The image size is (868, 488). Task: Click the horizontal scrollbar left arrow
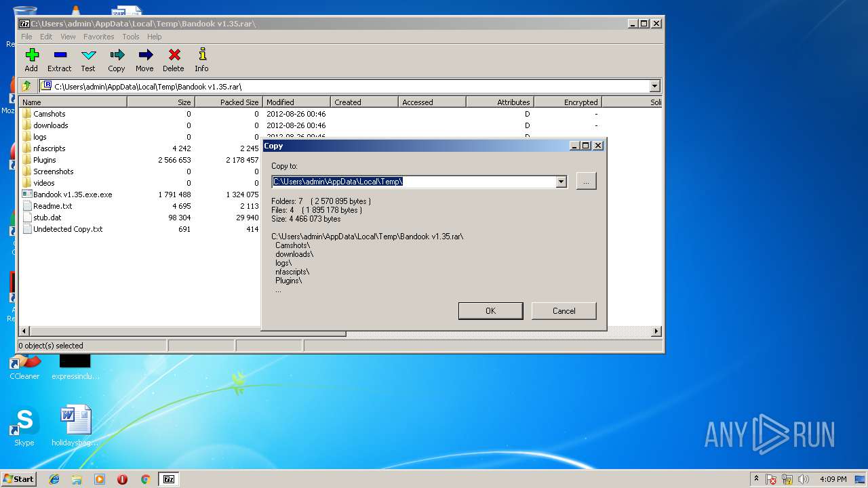pyautogui.click(x=25, y=331)
